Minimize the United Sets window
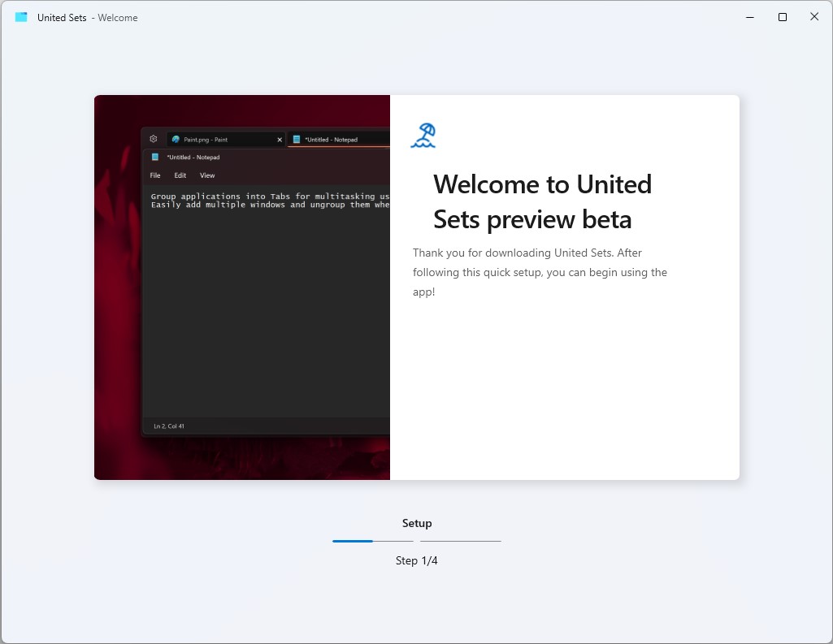Image resolution: width=833 pixels, height=644 pixels. 750,17
